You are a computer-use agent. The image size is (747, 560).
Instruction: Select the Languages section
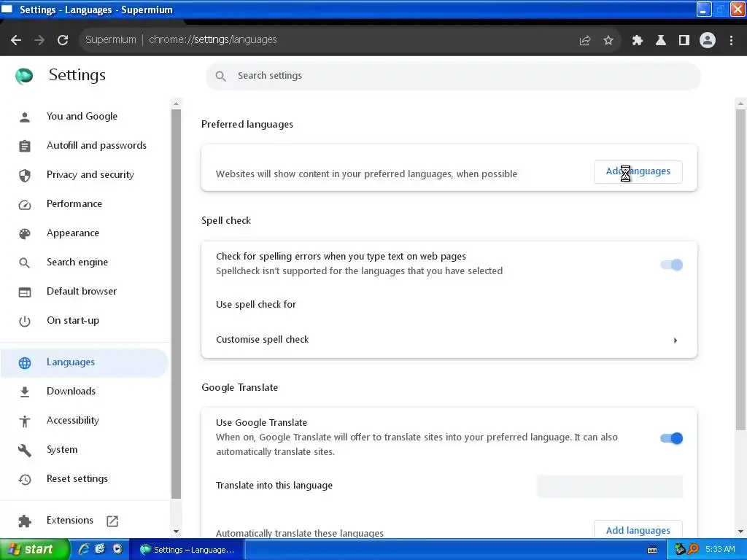[x=84, y=362]
